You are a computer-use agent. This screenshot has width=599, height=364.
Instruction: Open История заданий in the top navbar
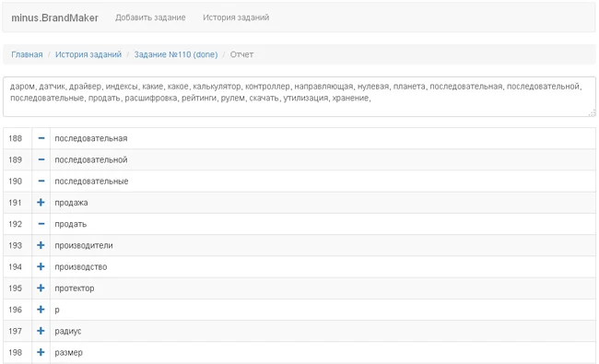pos(236,18)
